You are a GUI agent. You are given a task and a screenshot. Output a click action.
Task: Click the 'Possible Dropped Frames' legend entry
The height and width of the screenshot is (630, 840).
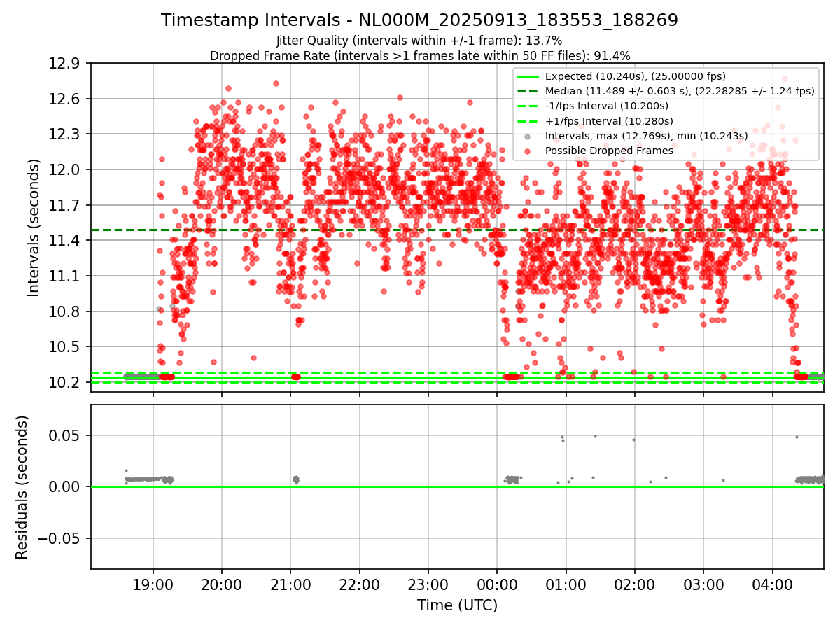pos(609,150)
